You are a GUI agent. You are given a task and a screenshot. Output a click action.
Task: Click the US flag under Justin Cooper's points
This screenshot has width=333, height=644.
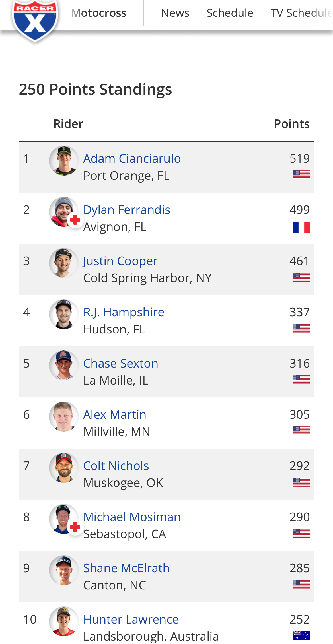(301, 277)
